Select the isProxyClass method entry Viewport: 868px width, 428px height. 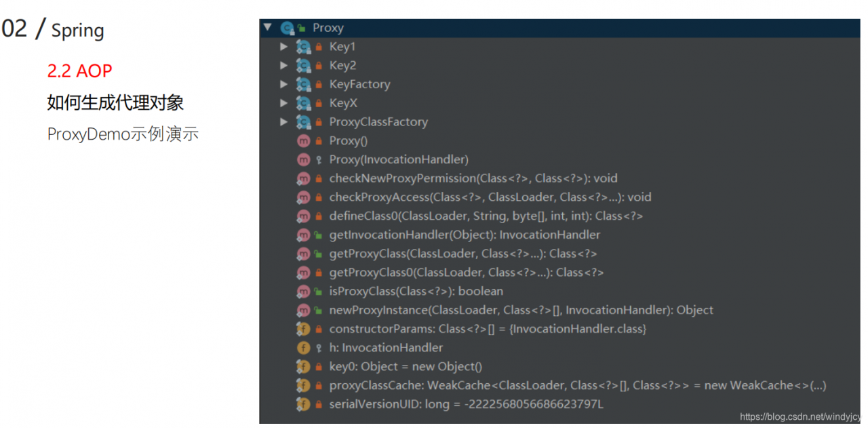pyautogui.click(x=416, y=292)
